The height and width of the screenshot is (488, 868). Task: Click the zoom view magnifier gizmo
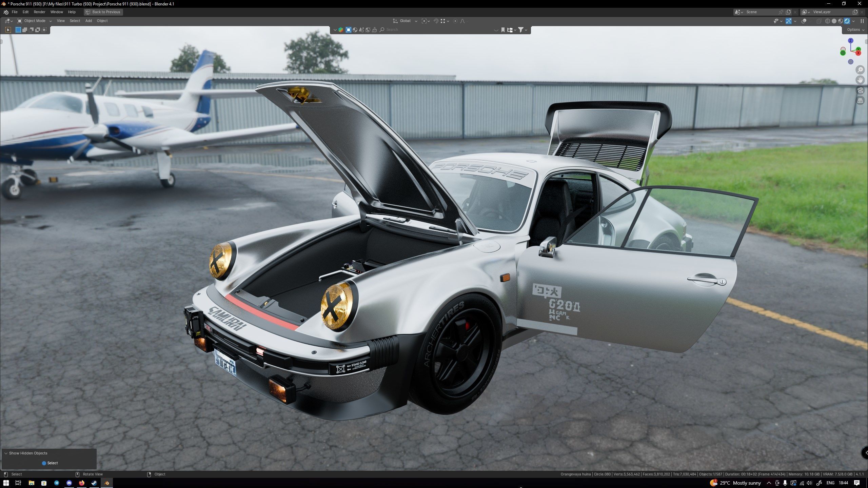click(860, 70)
